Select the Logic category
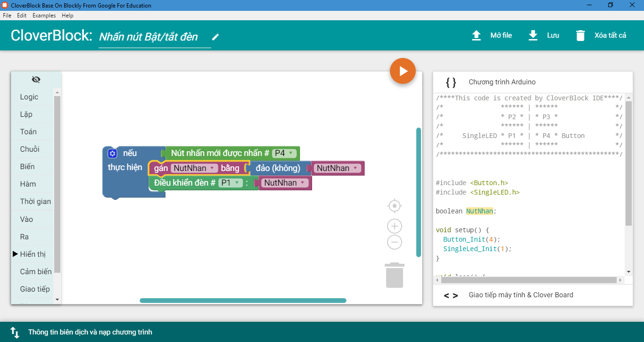The image size is (644, 342). coord(33,97)
